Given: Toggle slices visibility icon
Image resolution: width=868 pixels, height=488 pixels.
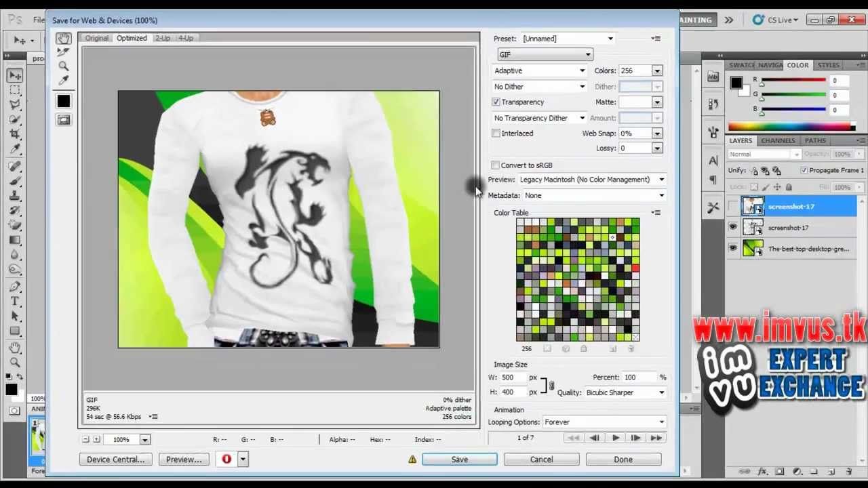Looking at the screenshot, I should pyautogui.click(x=63, y=119).
